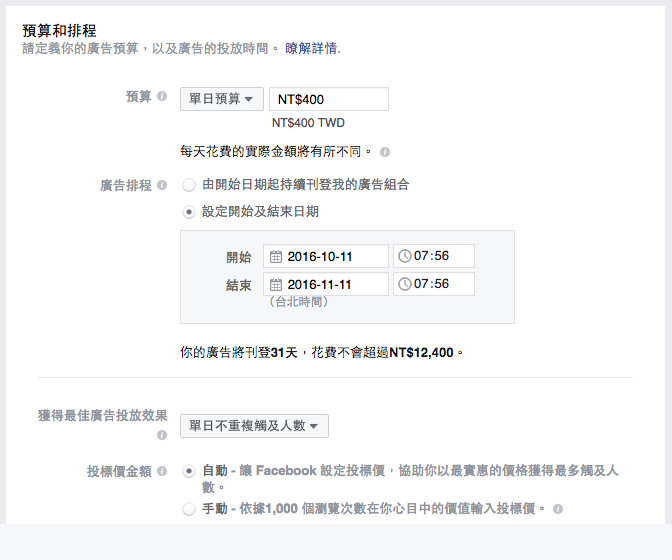The height and width of the screenshot is (560, 672).
Task: Select 由開始日期起持續刊登我的廣告組合 option
Action: point(189,185)
